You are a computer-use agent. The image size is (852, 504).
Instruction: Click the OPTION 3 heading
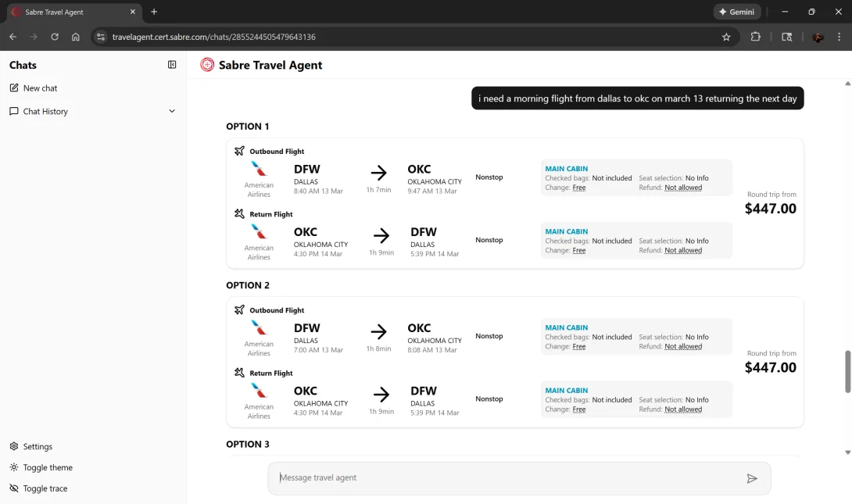pyautogui.click(x=248, y=445)
